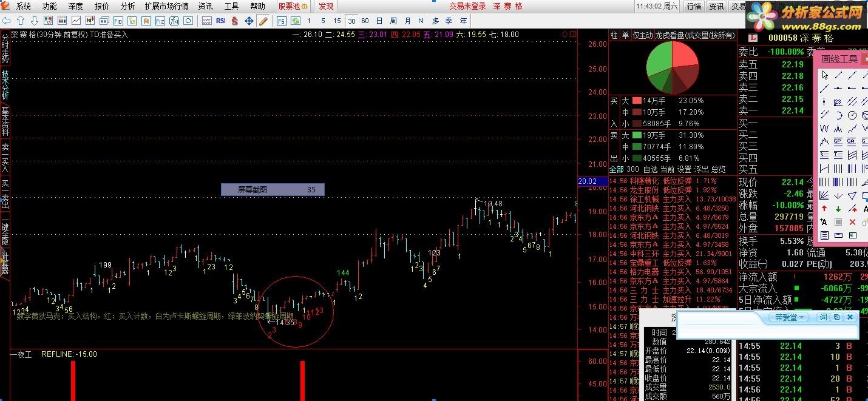Click the 设置 option below pie chart
Screen dimensions: 868x401
pyautogui.click(x=684, y=169)
